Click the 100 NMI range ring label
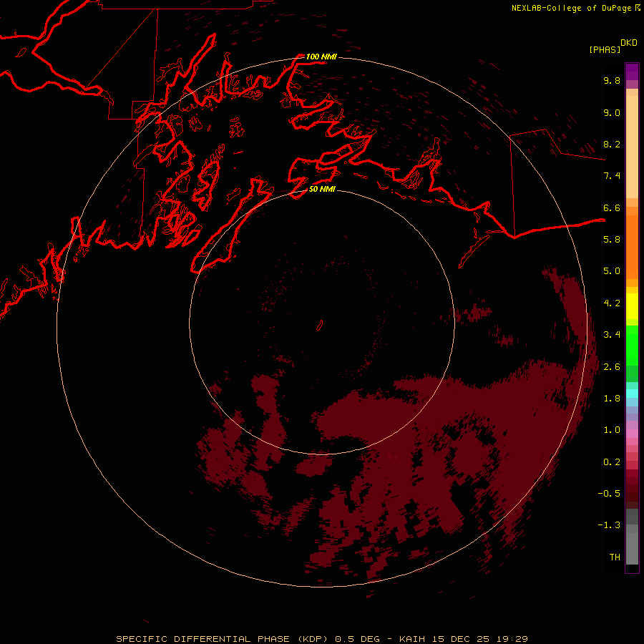This screenshot has height=644, width=644. click(x=321, y=57)
